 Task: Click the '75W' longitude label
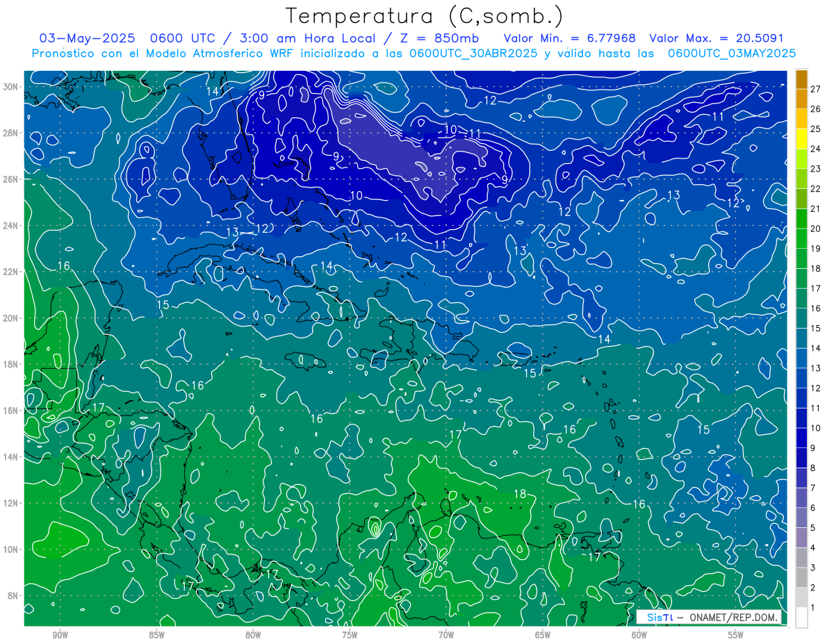[x=350, y=634]
